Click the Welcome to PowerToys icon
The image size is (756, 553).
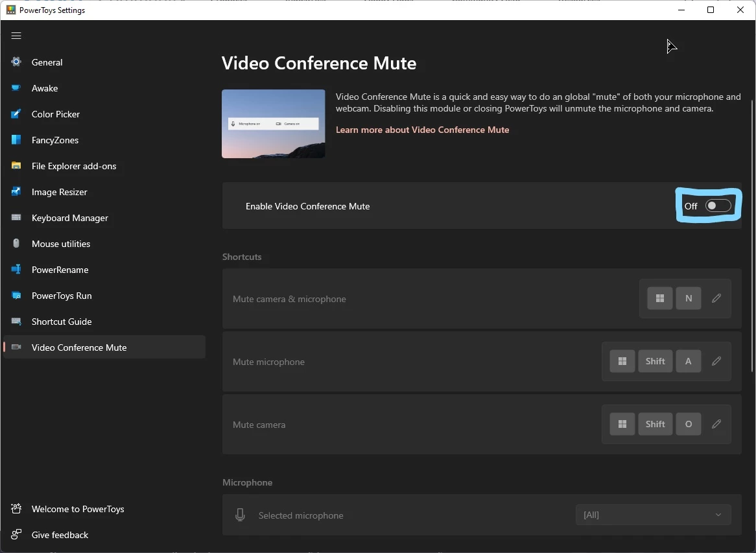click(16, 509)
